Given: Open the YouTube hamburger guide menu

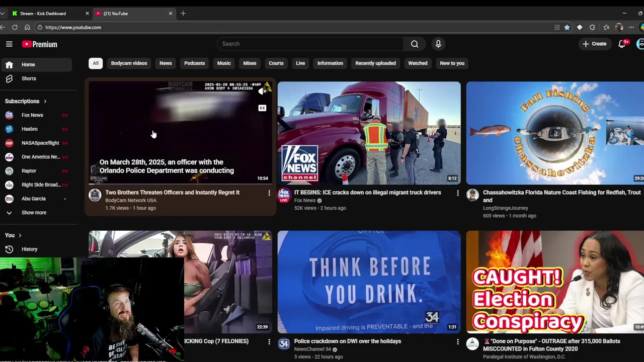Looking at the screenshot, I should pos(9,44).
